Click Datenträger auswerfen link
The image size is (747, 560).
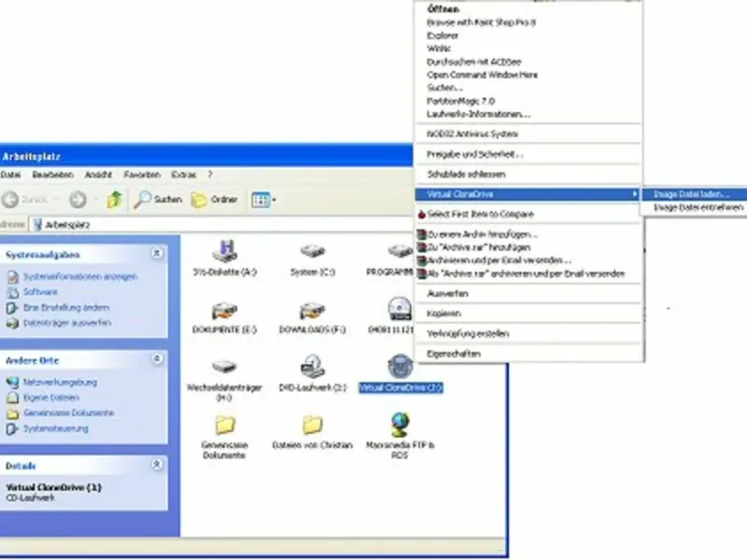click(x=67, y=323)
